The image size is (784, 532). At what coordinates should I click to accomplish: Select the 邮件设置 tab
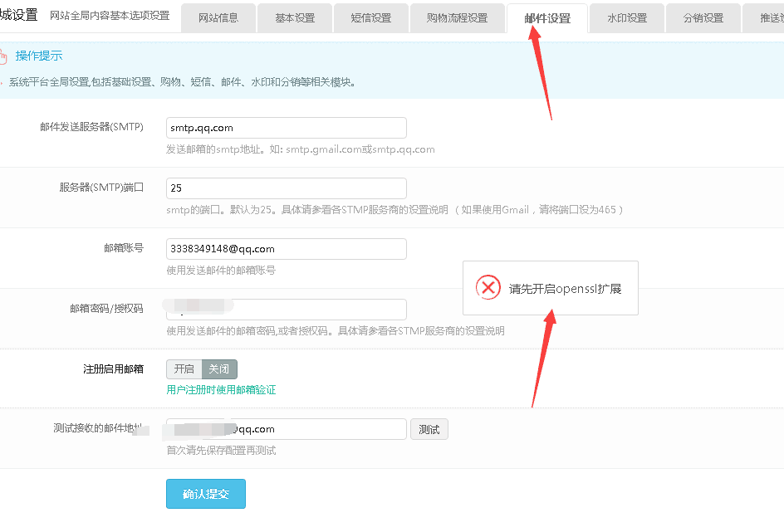pos(547,18)
